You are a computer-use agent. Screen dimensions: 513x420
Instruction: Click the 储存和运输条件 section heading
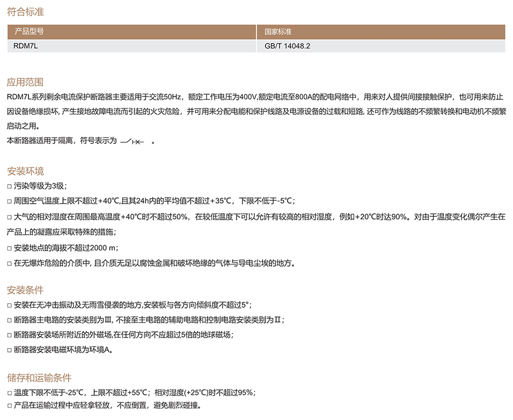pyautogui.click(x=39, y=378)
